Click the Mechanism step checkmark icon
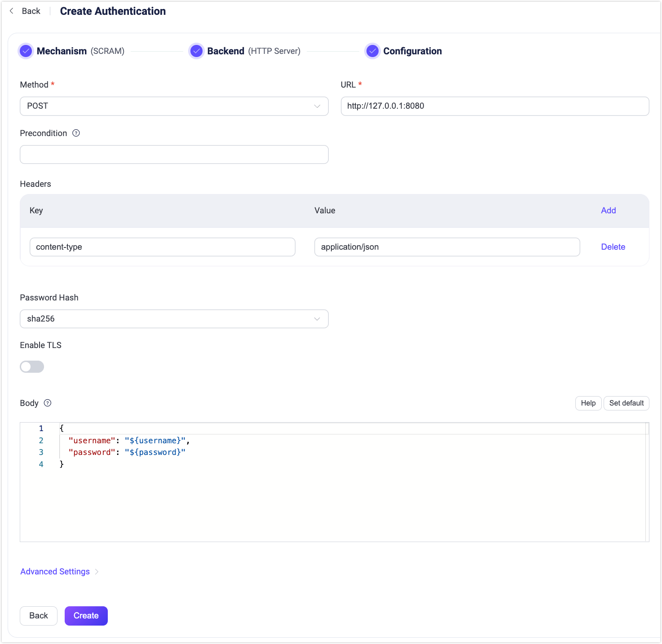Image resolution: width=662 pixels, height=644 pixels. (x=26, y=51)
